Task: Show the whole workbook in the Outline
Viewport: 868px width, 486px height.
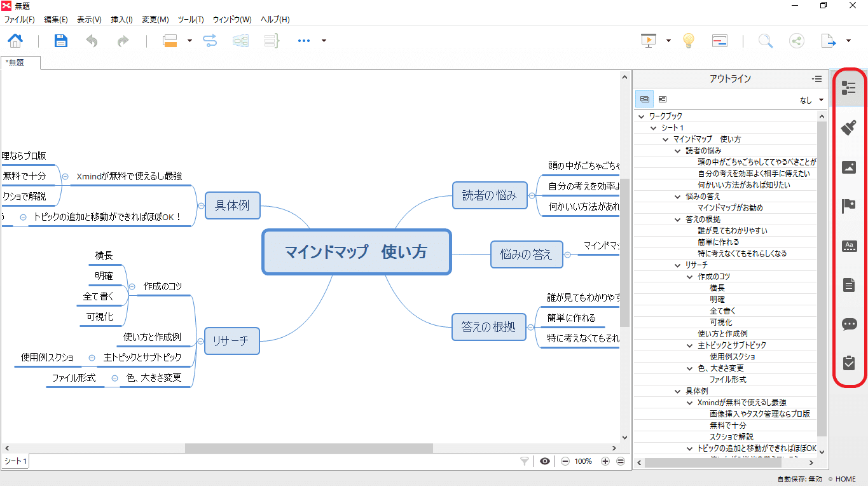Action: tap(645, 99)
